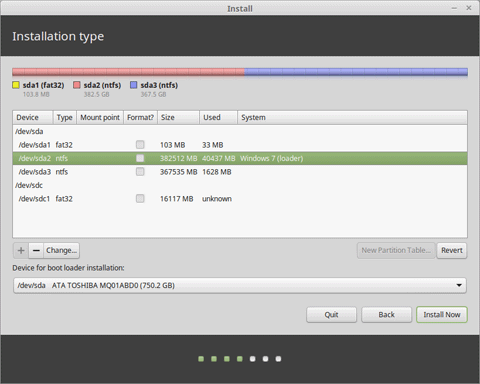Click the fourth green progress dot

pos(240,359)
